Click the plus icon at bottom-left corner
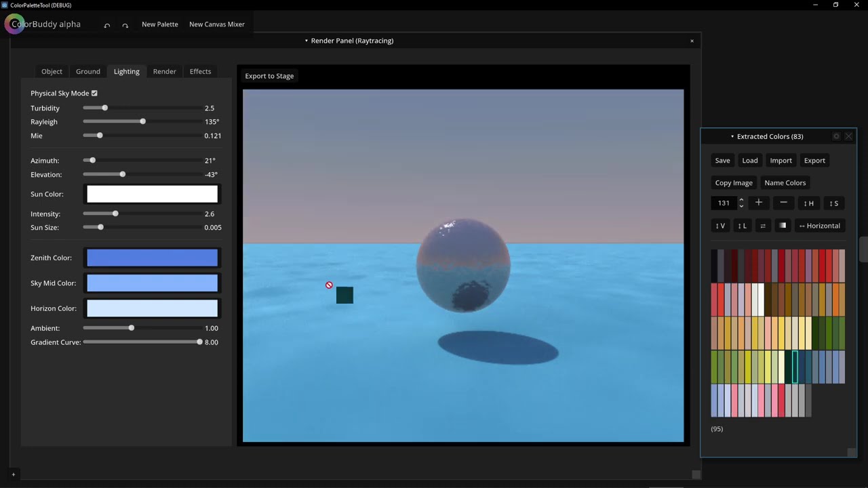868x488 pixels. (x=13, y=474)
